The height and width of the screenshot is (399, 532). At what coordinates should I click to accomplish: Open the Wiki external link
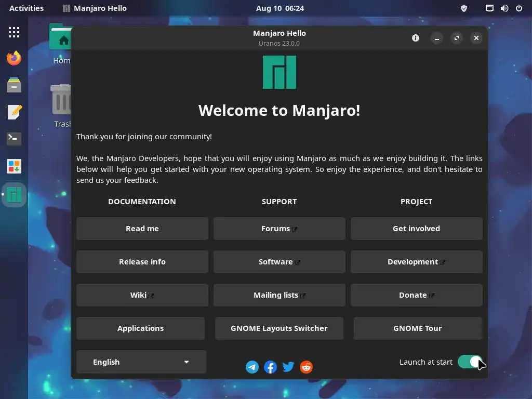click(142, 295)
